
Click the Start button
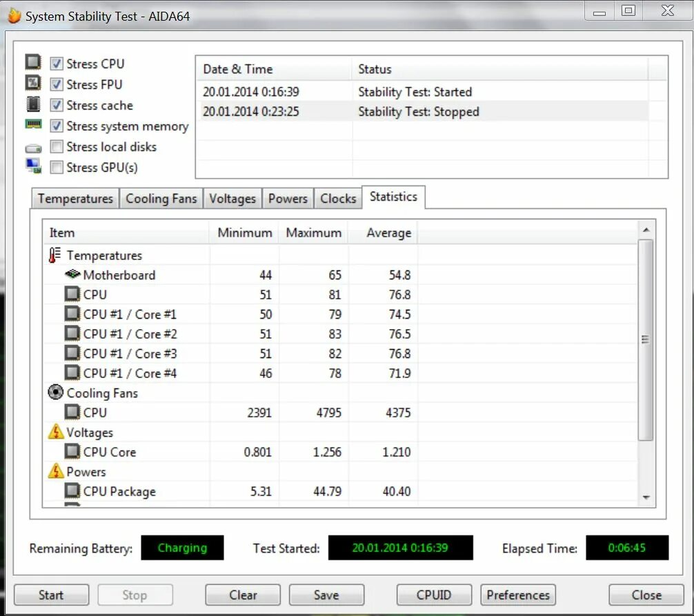point(51,595)
